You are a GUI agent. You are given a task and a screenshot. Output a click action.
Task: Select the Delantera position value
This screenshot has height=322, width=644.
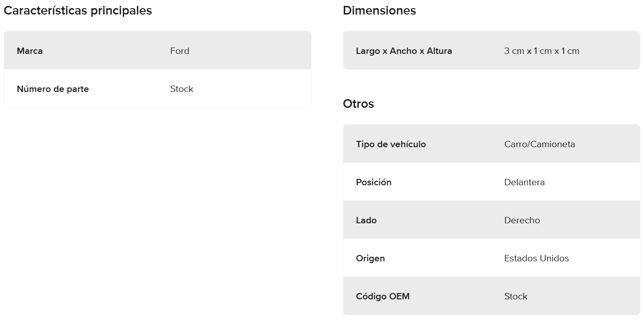pyautogui.click(x=524, y=182)
